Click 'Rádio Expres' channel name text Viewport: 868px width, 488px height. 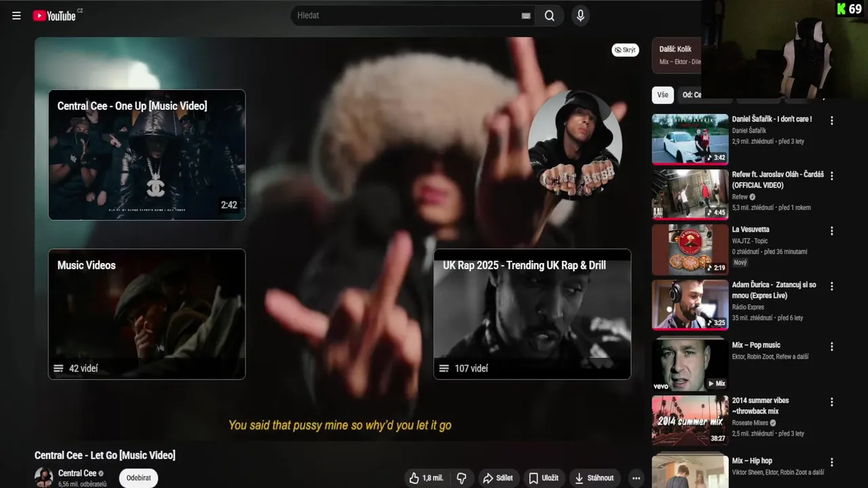point(748,307)
